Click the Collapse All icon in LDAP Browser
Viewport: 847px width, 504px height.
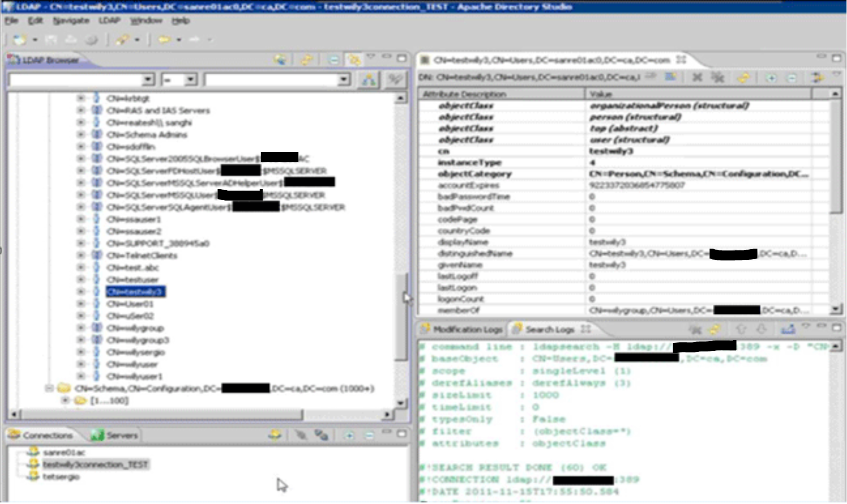point(333,60)
